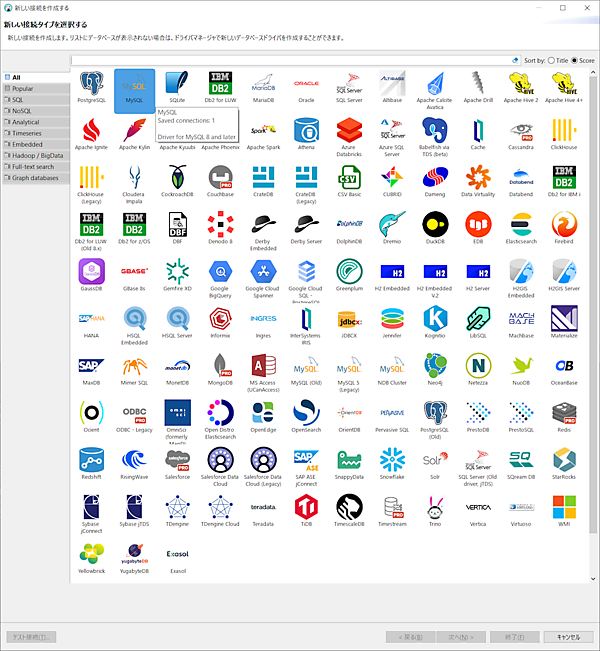Click the database search filter field

[290, 60]
